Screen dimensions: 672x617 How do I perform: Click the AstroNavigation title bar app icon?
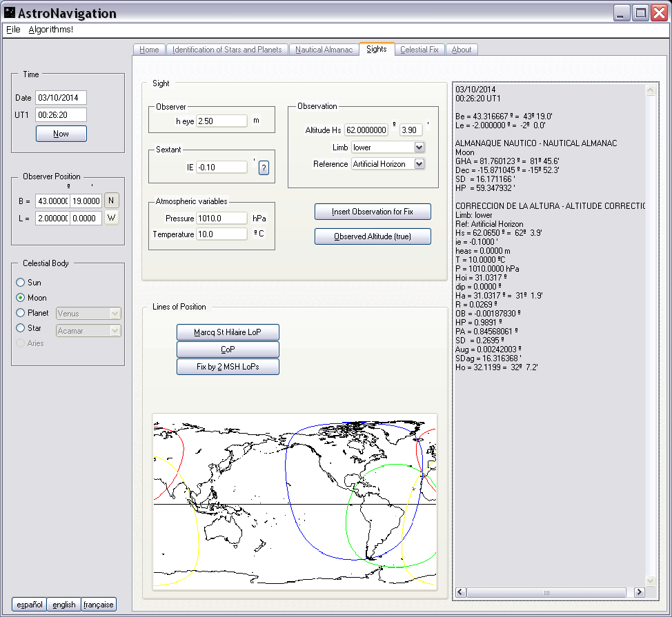[9, 13]
